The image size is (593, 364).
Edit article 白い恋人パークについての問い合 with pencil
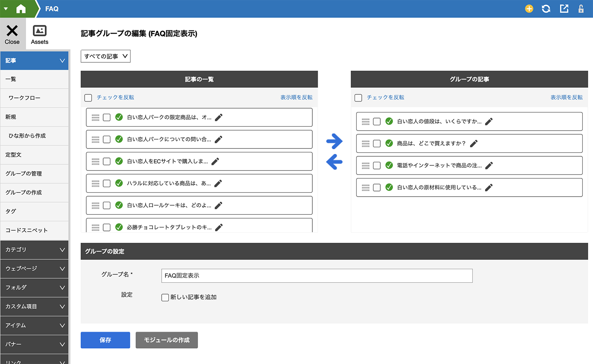coord(218,139)
